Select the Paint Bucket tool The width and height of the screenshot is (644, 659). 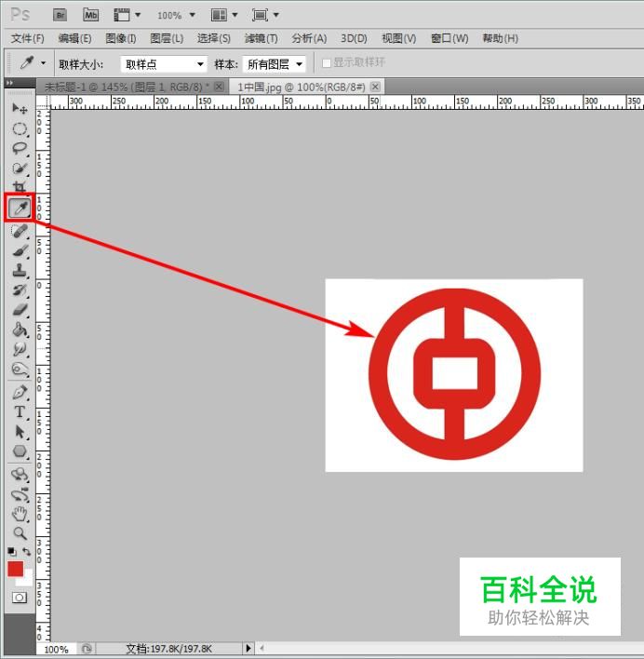pos(20,329)
